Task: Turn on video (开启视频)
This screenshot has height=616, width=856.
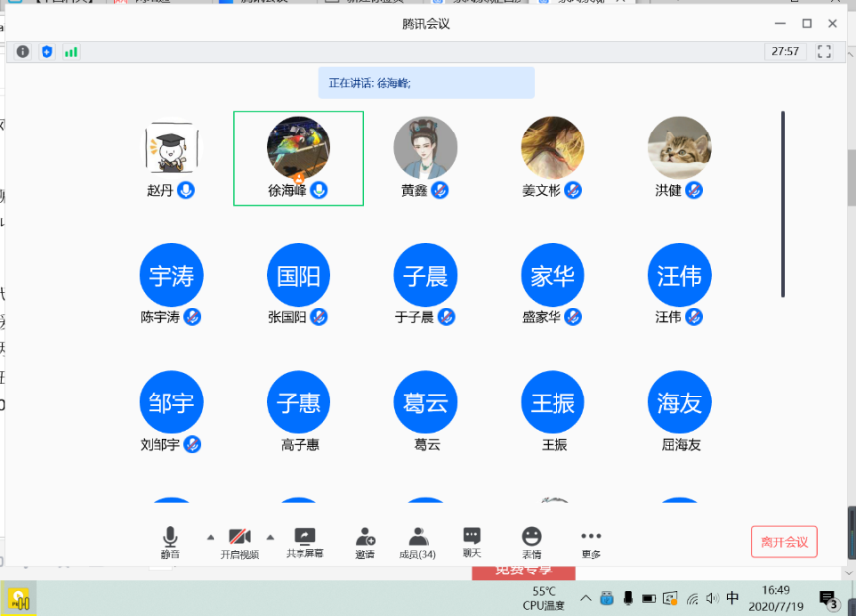Action: click(x=239, y=542)
